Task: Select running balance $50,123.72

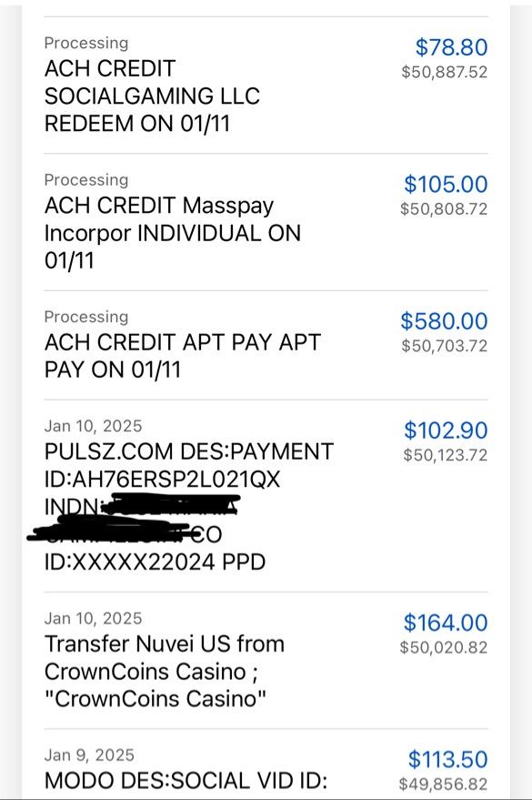Action: pos(446,454)
